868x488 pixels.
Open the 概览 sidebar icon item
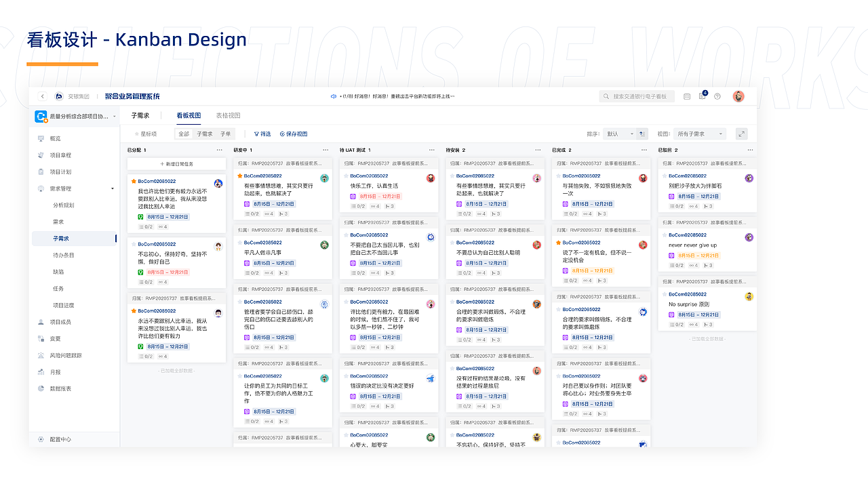[41, 138]
